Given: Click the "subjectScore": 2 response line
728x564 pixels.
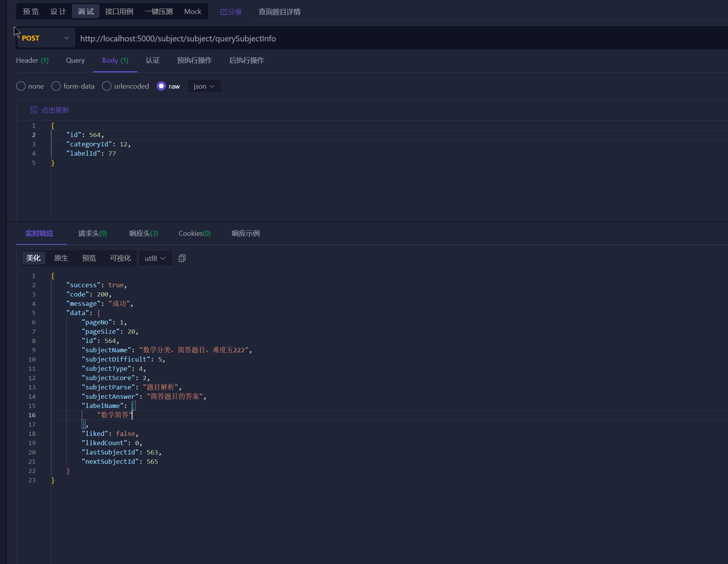Looking at the screenshot, I should tap(116, 378).
